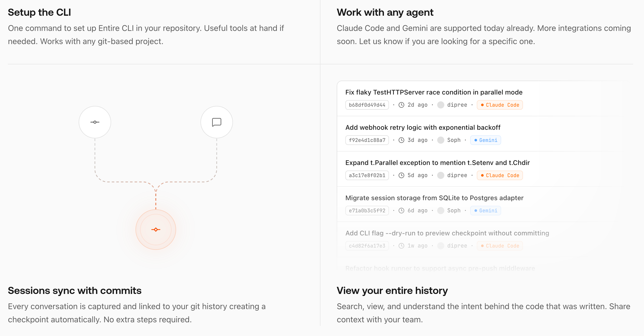Select the f92e4d1c88a7 commit hash badge

pos(367,140)
